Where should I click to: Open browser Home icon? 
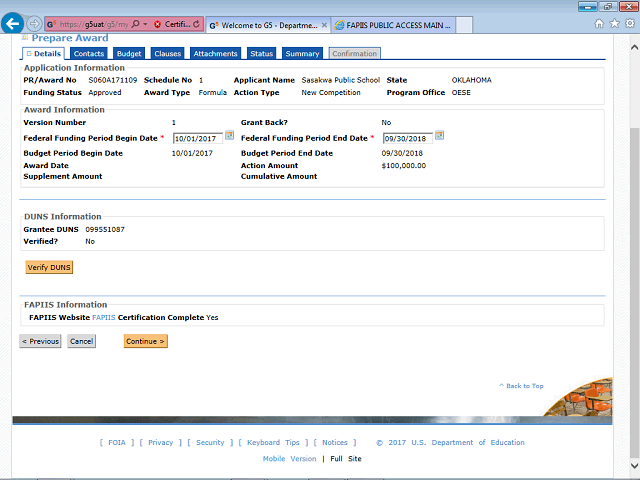599,23
